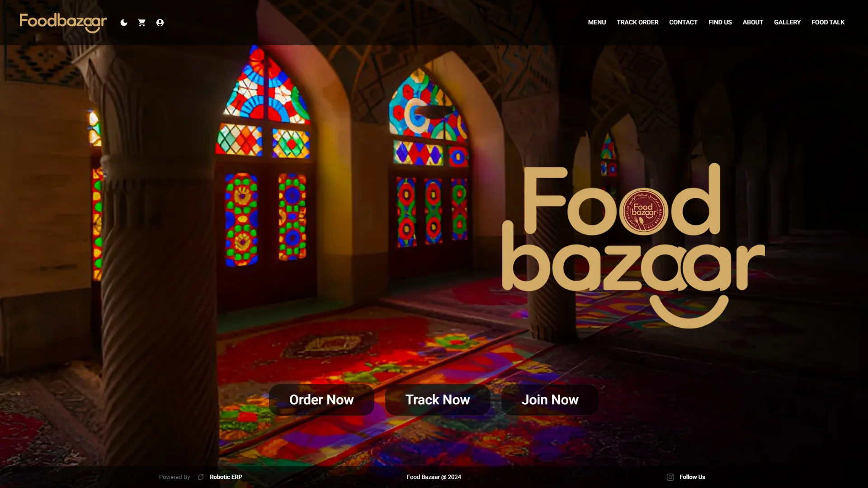Open FOOD TALK from the navbar
The image size is (868, 488).
tap(828, 22)
